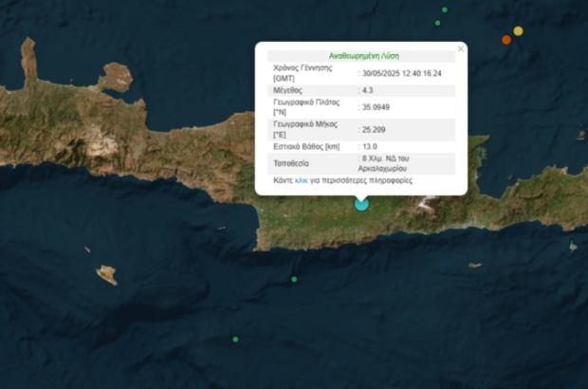588x389 pixels.
Task: Click green earthquake dot just south of Crete
Action: (x=294, y=279)
